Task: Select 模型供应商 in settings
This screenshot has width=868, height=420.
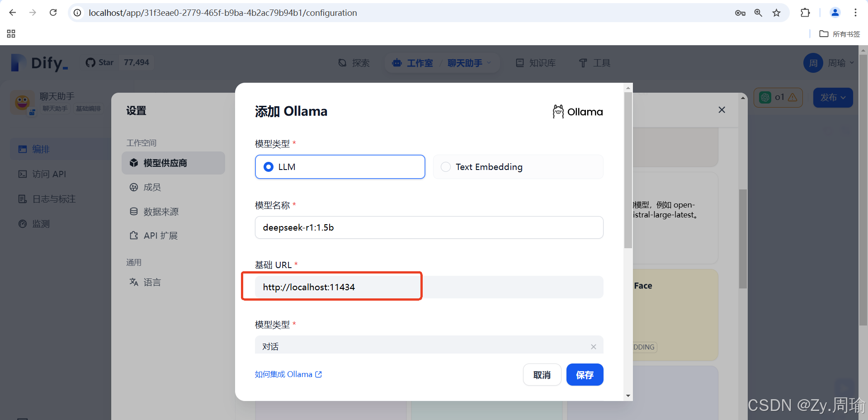Action: click(173, 163)
